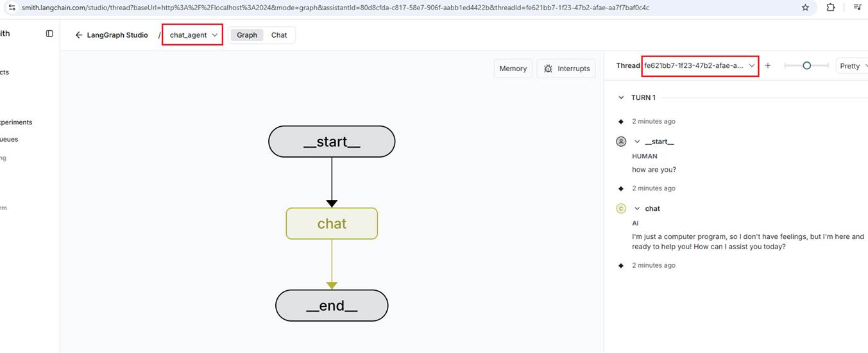Screen dimensions: 868x353
Task: Adjust the detail level slider handle
Action: [x=806, y=65]
